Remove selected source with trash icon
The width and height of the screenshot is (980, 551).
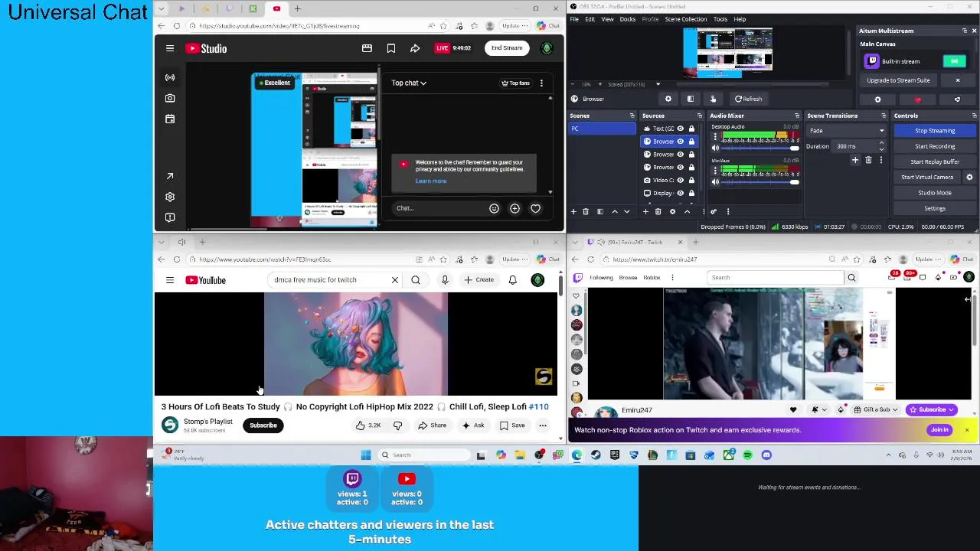(x=658, y=212)
